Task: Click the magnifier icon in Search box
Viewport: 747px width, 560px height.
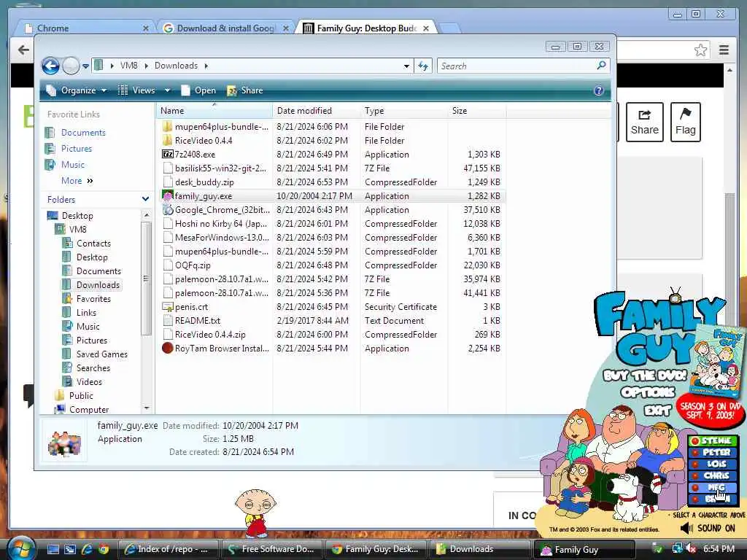Action: (x=601, y=65)
